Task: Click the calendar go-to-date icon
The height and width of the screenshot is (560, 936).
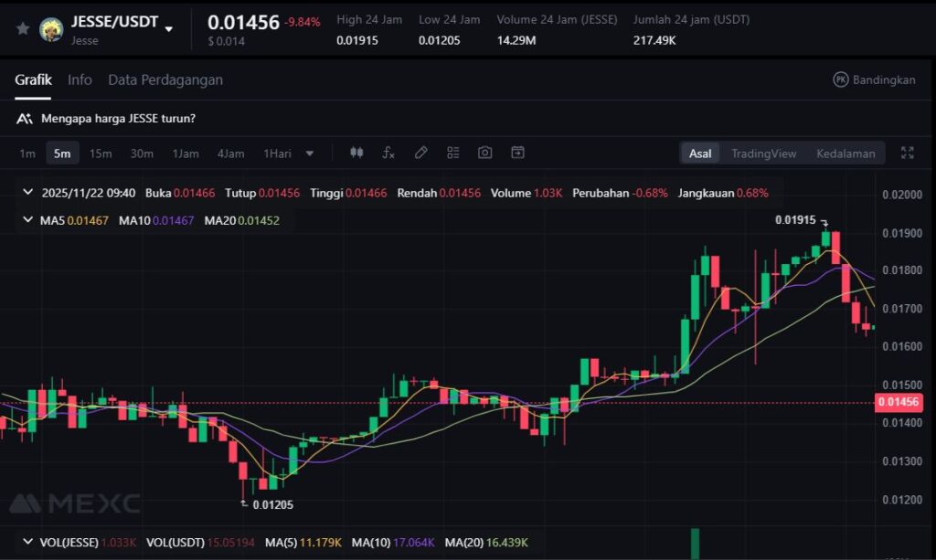Action: 517,153
